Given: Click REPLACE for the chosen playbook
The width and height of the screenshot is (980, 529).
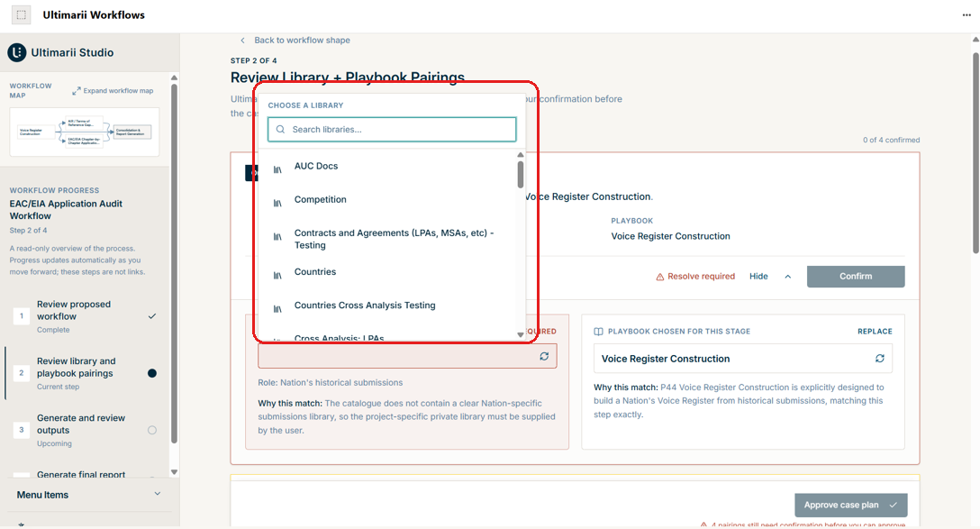Looking at the screenshot, I should (x=875, y=332).
